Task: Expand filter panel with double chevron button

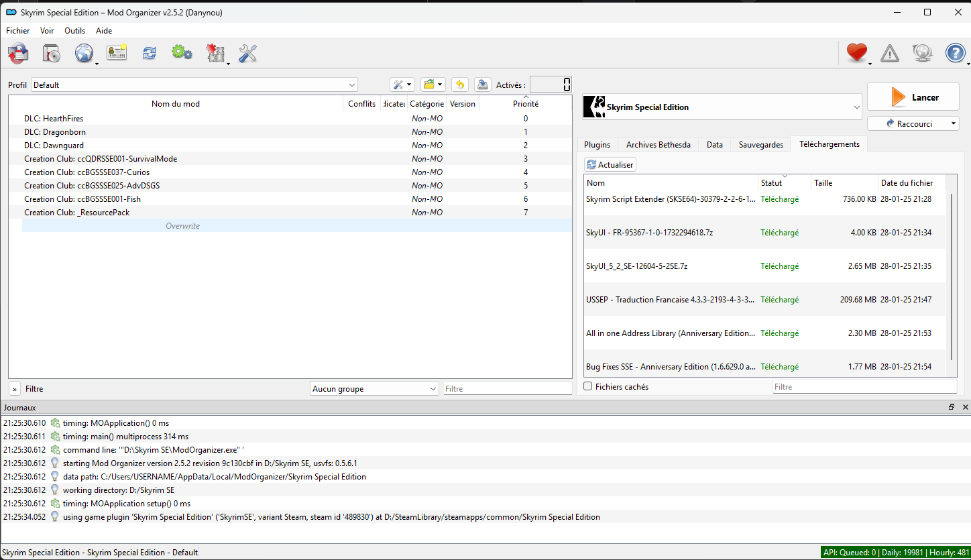Action: [15, 389]
